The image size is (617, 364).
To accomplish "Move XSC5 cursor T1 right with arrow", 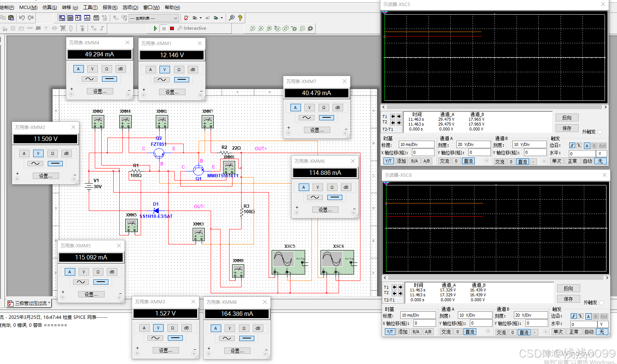I will (x=399, y=117).
